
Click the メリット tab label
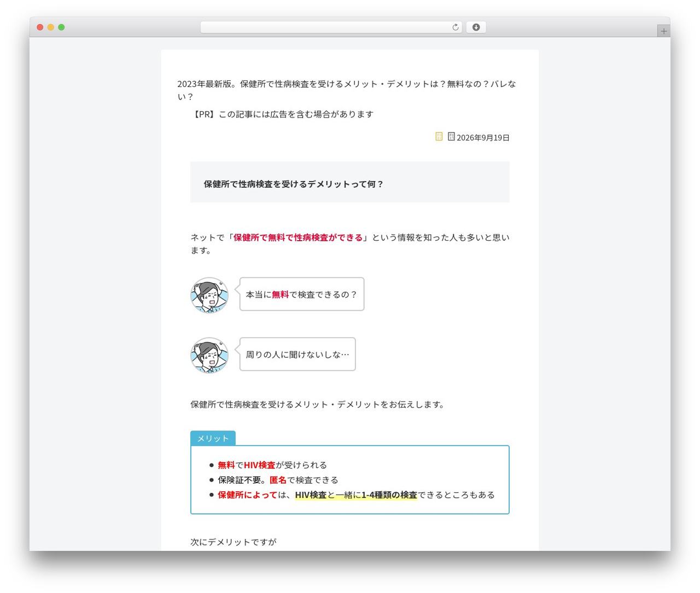(213, 438)
